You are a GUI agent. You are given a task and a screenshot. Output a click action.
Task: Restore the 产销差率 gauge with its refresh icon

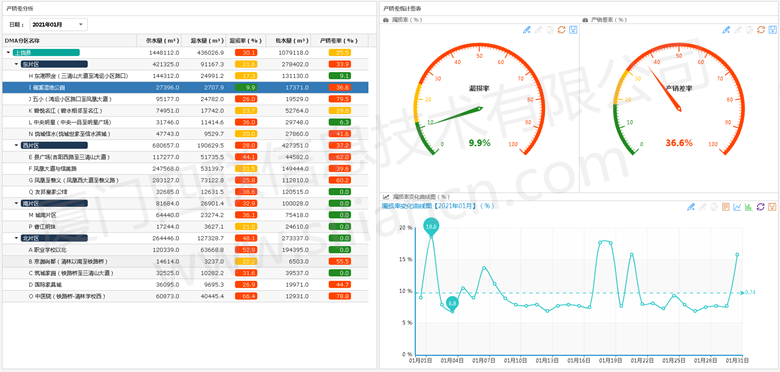point(761,30)
